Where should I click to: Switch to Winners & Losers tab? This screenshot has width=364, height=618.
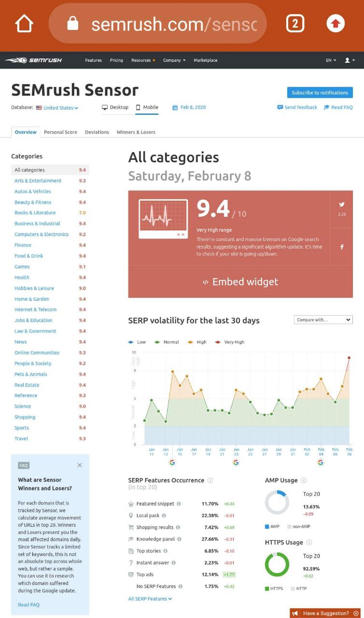(x=136, y=132)
